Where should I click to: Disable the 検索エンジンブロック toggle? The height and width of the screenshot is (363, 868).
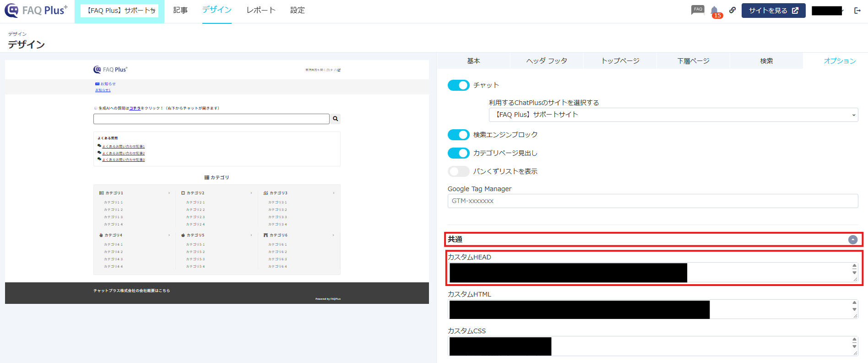point(458,135)
